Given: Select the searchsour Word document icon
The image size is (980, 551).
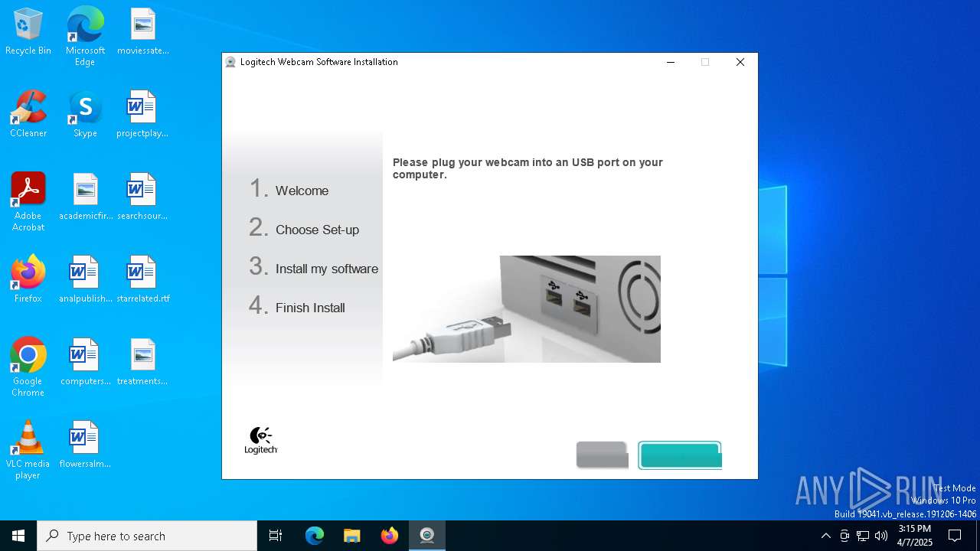Looking at the screenshot, I should [142, 197].
